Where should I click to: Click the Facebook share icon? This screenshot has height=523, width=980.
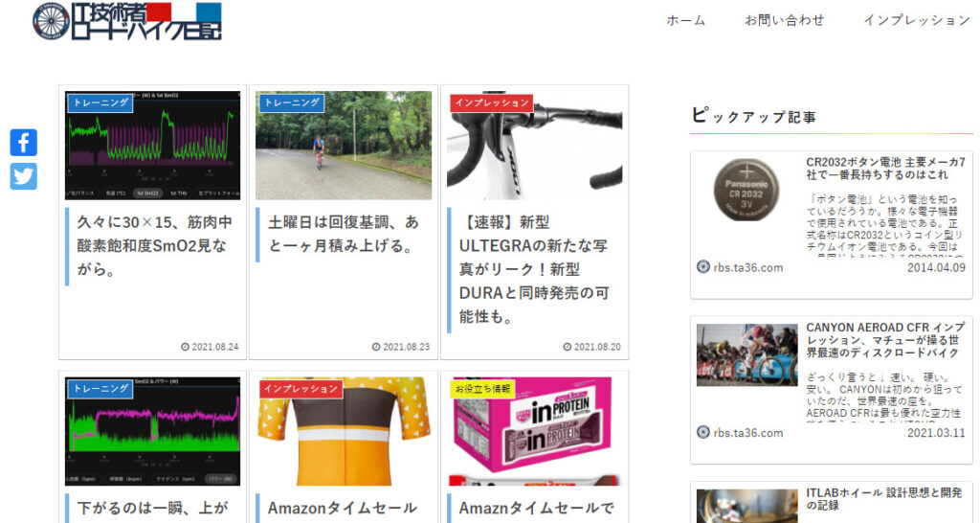(24, 143)
